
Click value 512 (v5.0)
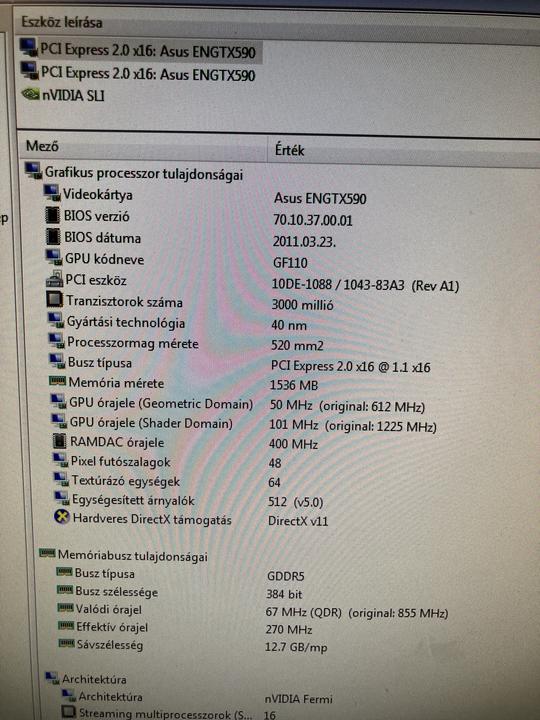pyautogui.click(x=296, y=501)
